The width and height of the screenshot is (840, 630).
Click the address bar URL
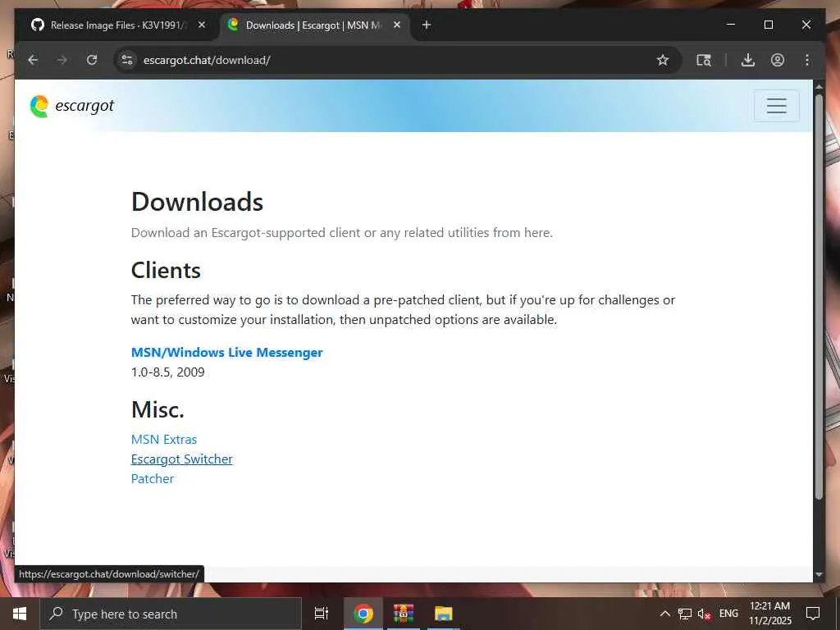(207, 60)
